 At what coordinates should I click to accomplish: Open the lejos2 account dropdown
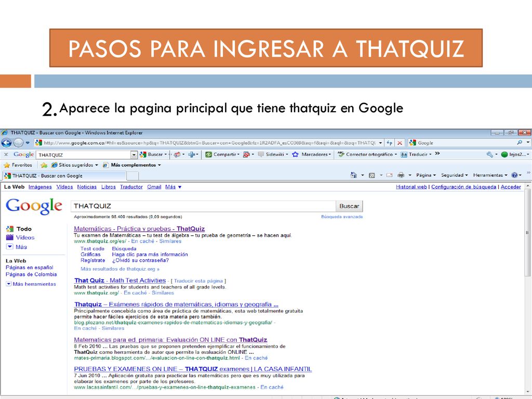[515, 154]
